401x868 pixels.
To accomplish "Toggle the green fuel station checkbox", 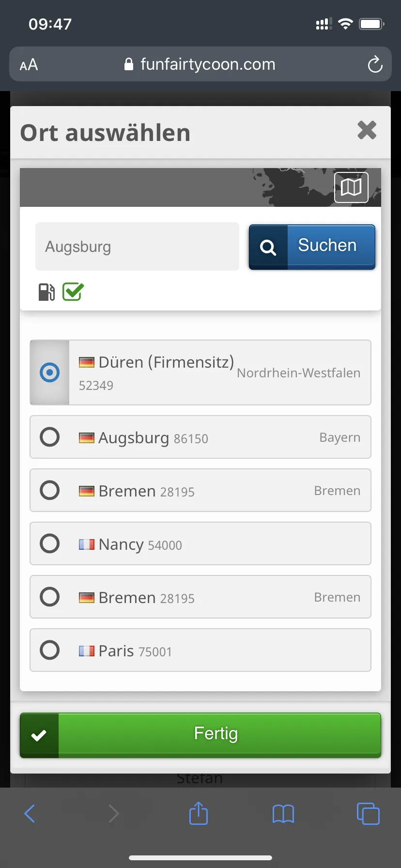I will [x=73, y=292].
